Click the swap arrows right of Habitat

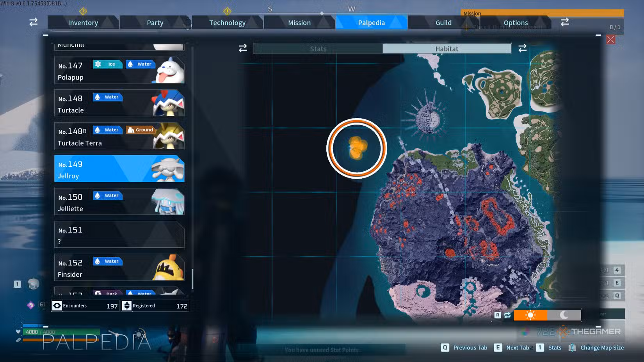[x=523, y=48]
